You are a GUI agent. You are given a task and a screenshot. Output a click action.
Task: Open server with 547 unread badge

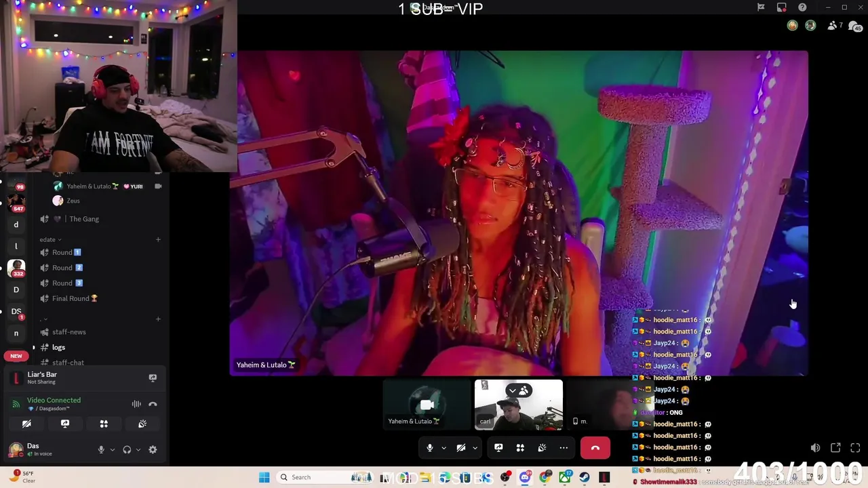tap(16, 203)
